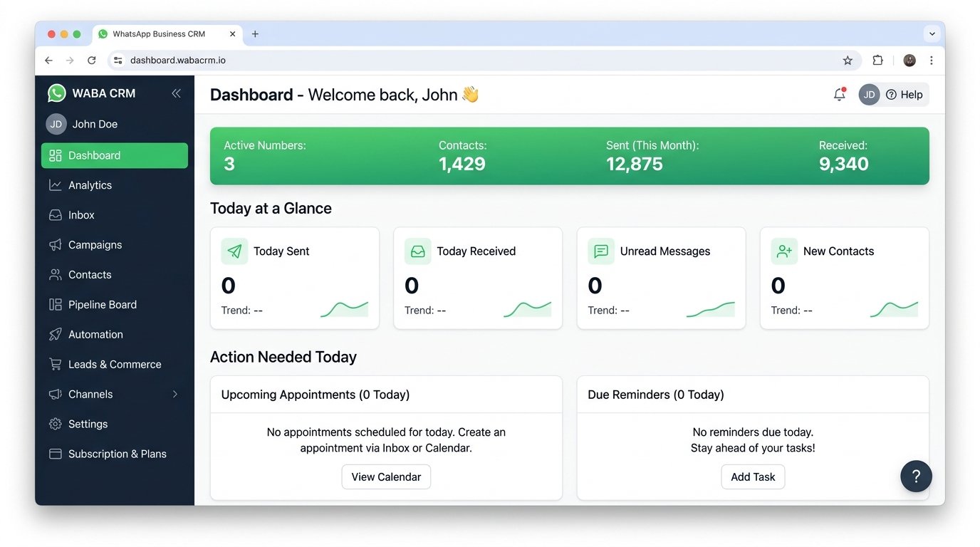
Task: Open Pipeline Board
Action: [x=115, y=305]
